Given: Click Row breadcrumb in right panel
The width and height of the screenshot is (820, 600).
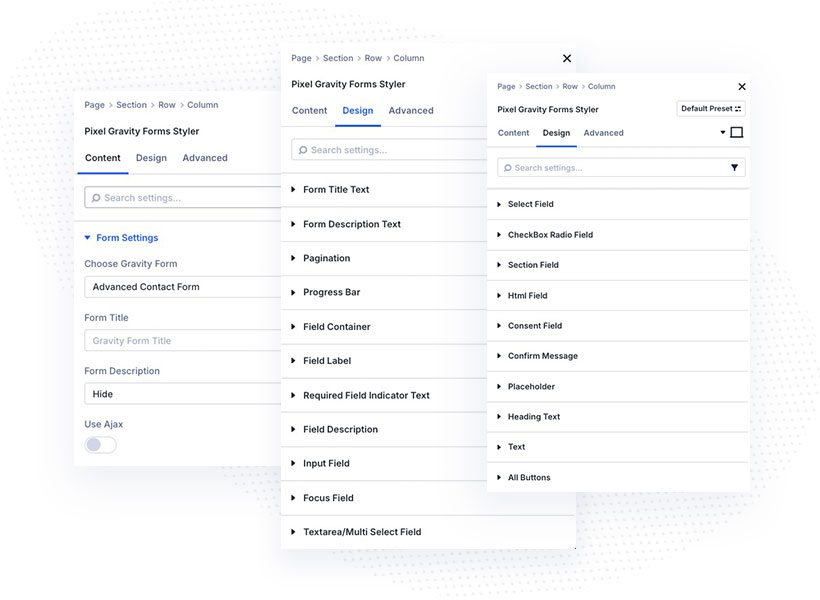Looking at the screenshot, I should point(570,86).
